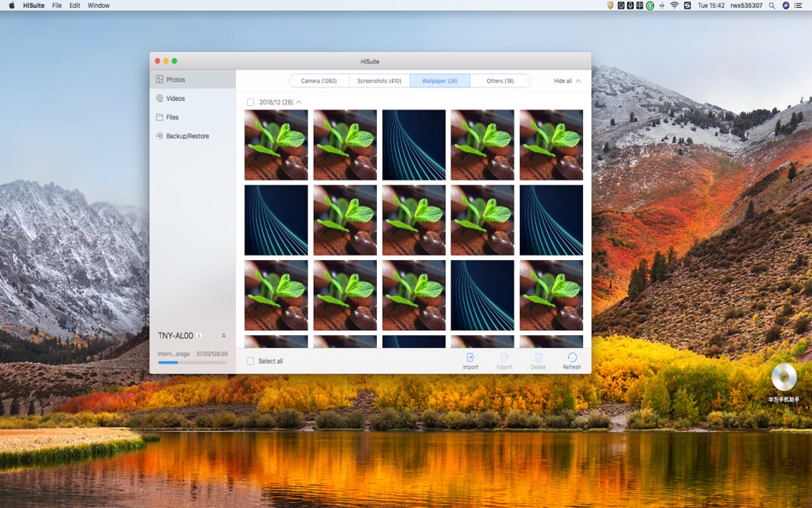
Task: Select the first blue lines wallpaper thumbnail
Action: pos(414,145)
